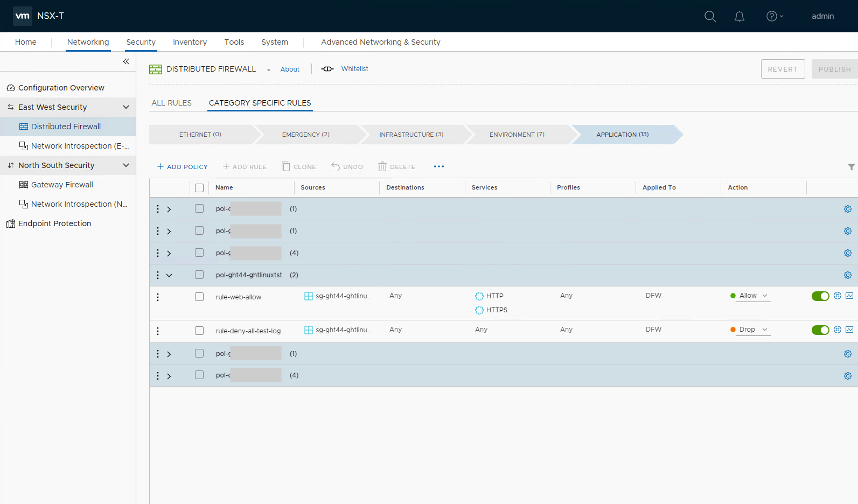This screenshot has width=858, height=504.
Task: Disable the rule-web-allow enable toggle
Action: (820, 296)
